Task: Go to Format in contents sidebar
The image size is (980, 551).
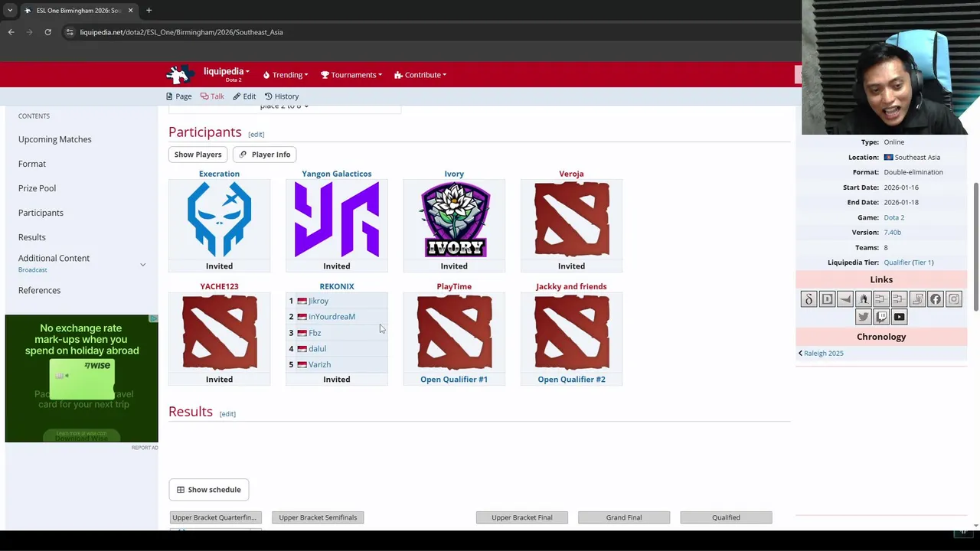Action: pos(32,164)
